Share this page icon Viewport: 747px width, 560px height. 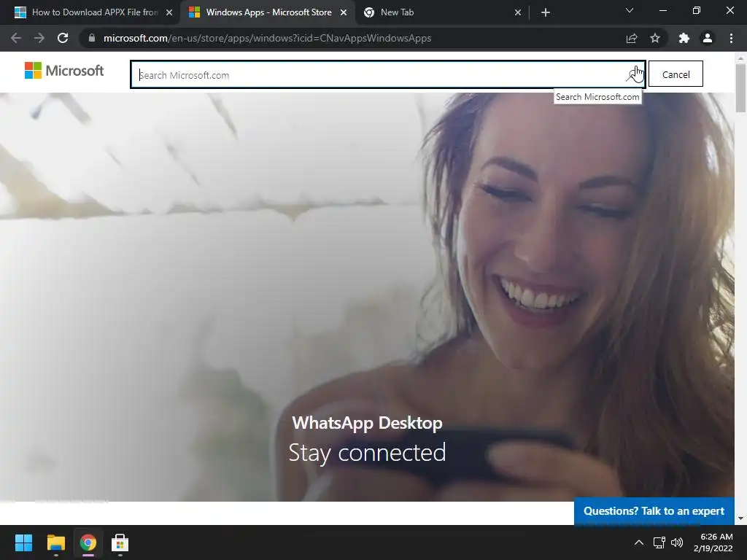(632, 38)
